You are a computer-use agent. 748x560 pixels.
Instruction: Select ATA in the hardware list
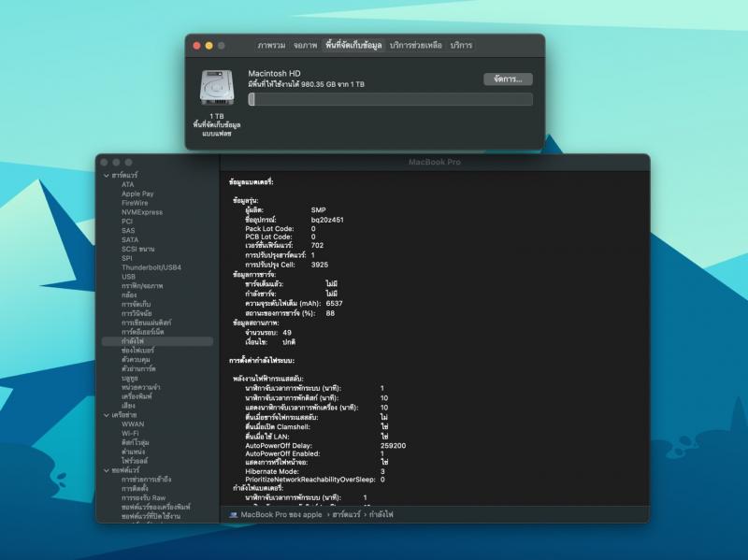128,184
